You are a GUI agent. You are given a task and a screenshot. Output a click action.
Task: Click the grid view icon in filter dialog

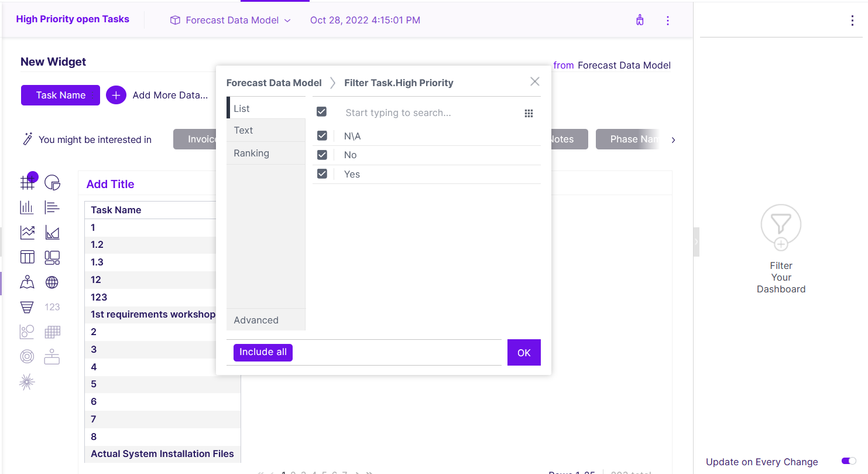(x=529, y=113)
